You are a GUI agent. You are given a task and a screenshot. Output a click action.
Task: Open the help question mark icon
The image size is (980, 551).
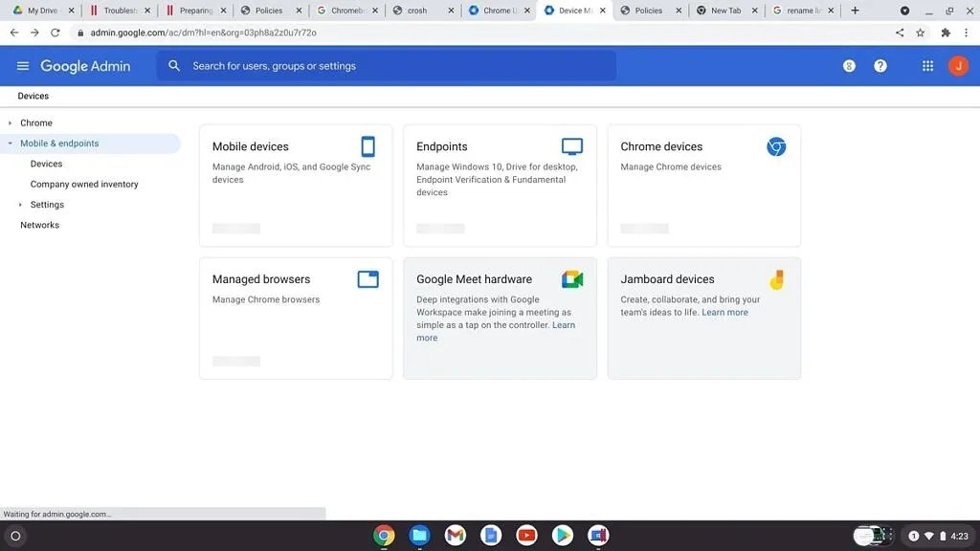click(878, 65)
